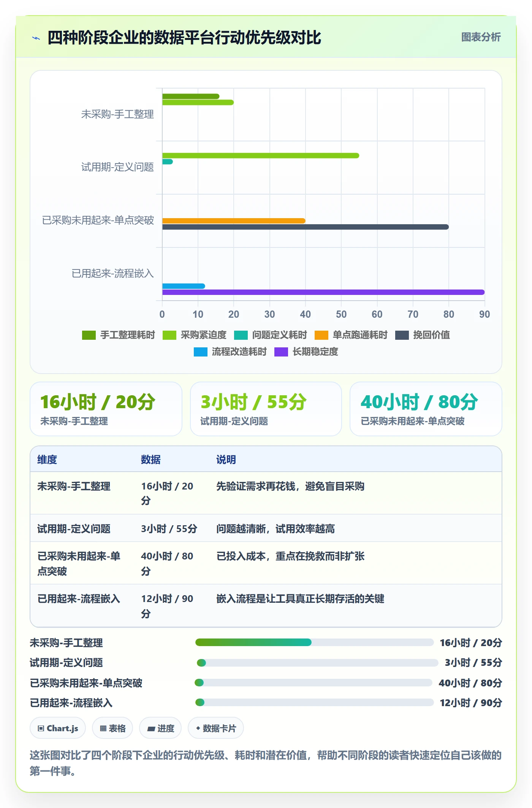The height and width of the screenshot is (808, 532).
Task: Select the Chart.js tag chip
Action: [x=58, y=728]
